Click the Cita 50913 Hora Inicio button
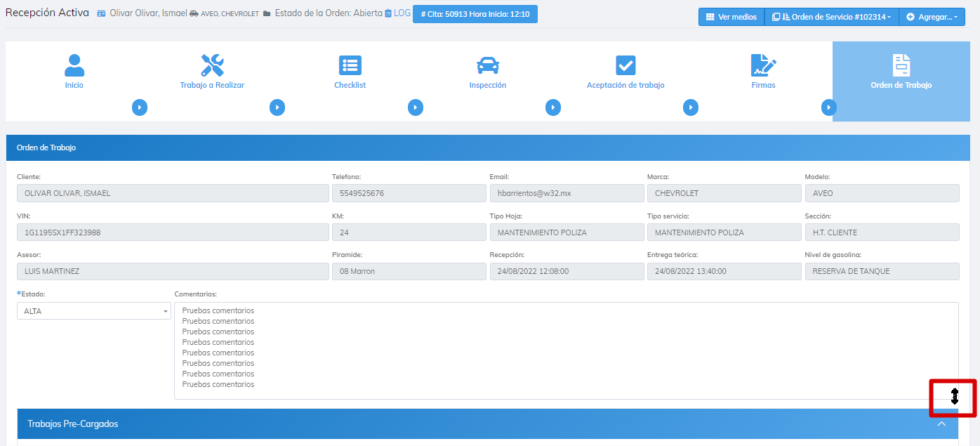The image size is (980, 446). pos(475,14)
